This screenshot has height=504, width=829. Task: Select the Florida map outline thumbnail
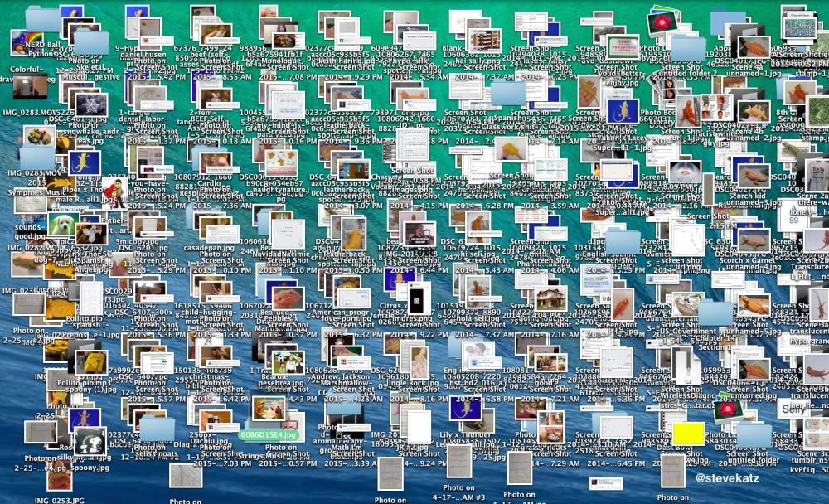(x=688, y=240)
